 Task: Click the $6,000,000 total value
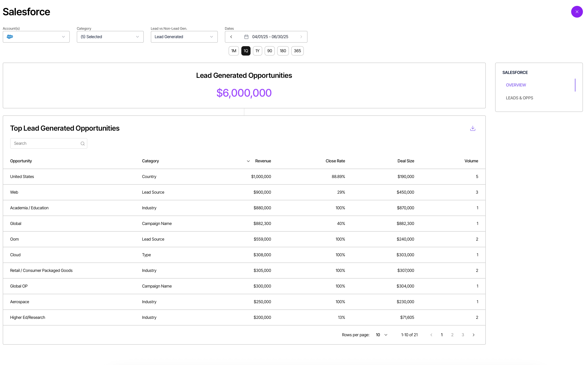click(x=244, y=93)
